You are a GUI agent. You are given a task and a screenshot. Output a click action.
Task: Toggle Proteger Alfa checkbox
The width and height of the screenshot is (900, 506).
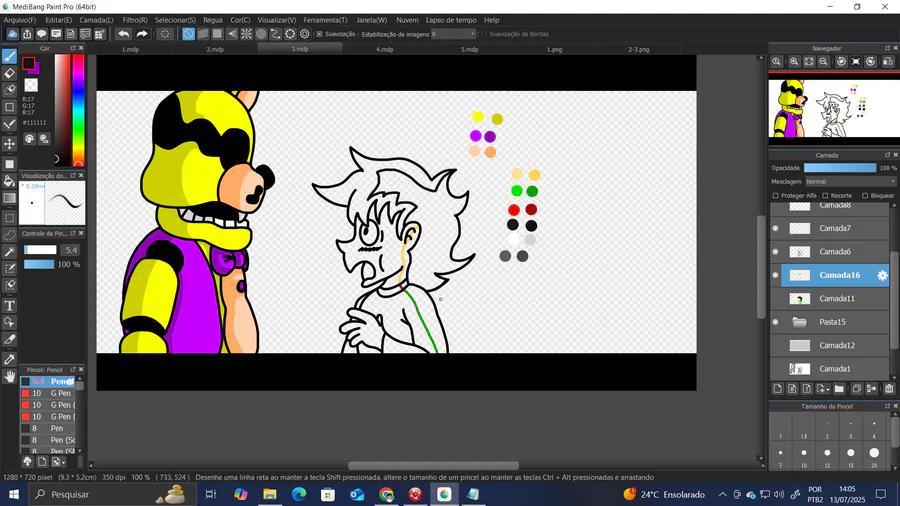pyautogui.click(x=775, y=196)
